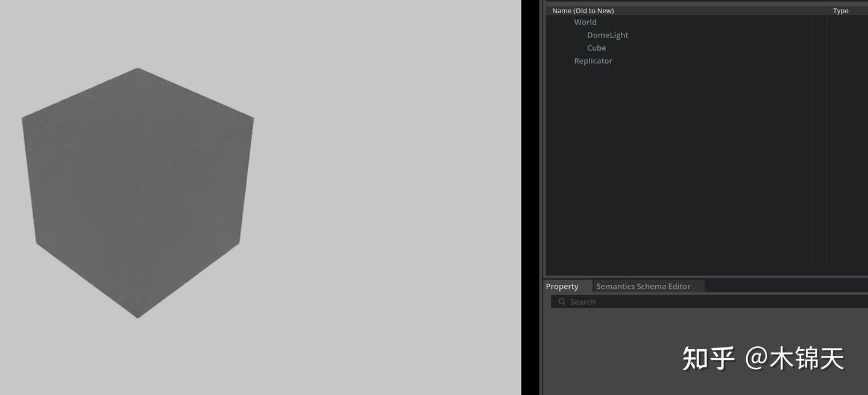Click the gray cube in the viewport
The width and height of the screenshot is (868, 395).
coord(137,193)
